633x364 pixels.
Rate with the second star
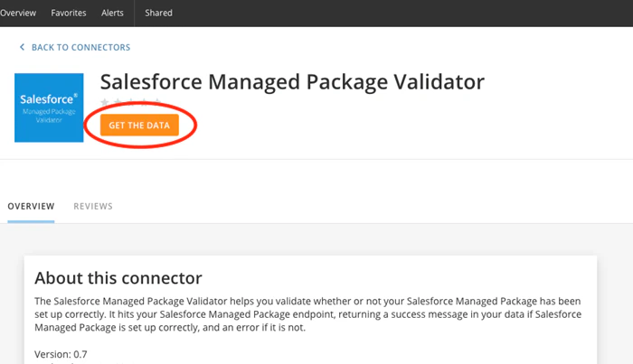coord(118,101)
